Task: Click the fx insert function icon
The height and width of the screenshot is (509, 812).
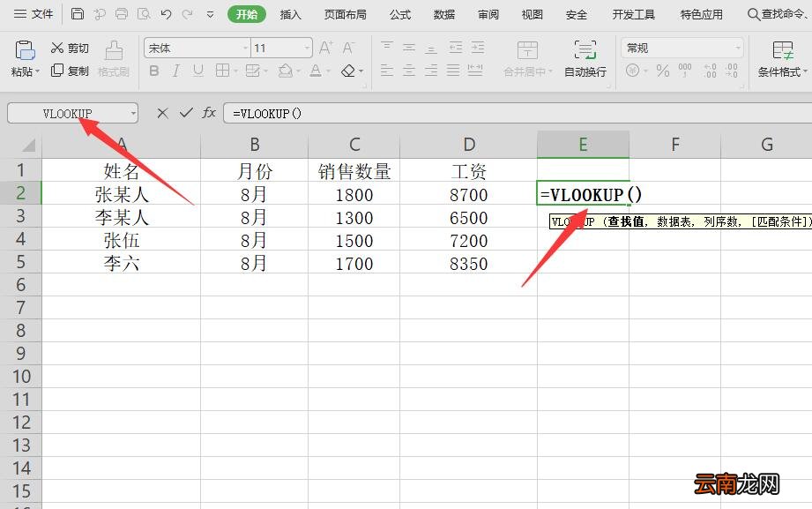Action: [x=209, y=113]
